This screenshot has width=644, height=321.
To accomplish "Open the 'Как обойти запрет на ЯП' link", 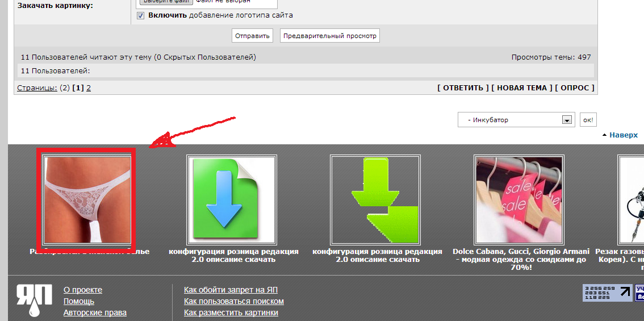I will 231,290.
